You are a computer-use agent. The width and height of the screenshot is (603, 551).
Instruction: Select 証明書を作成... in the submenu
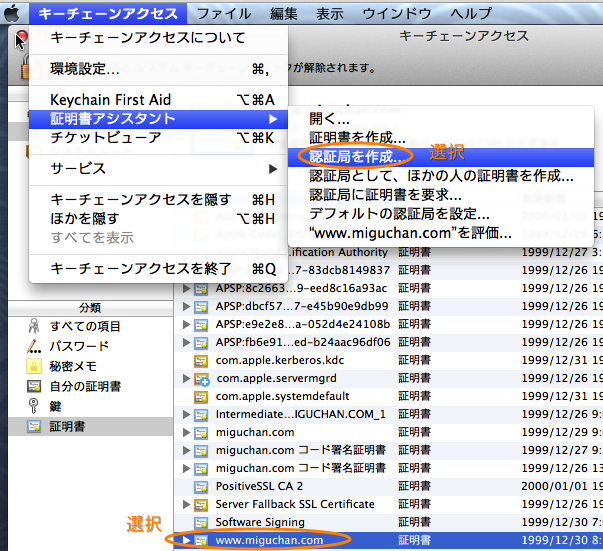pos(441,138)
